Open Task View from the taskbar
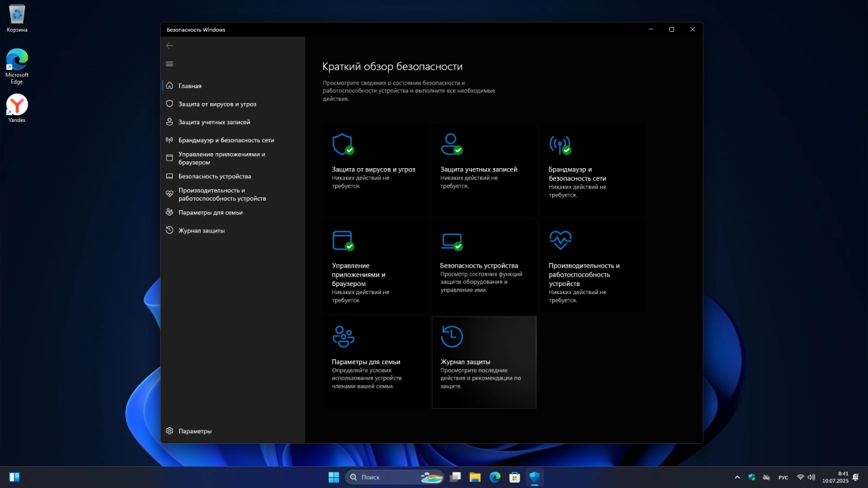This screenshot has width=868, height=488. [456, 477]
